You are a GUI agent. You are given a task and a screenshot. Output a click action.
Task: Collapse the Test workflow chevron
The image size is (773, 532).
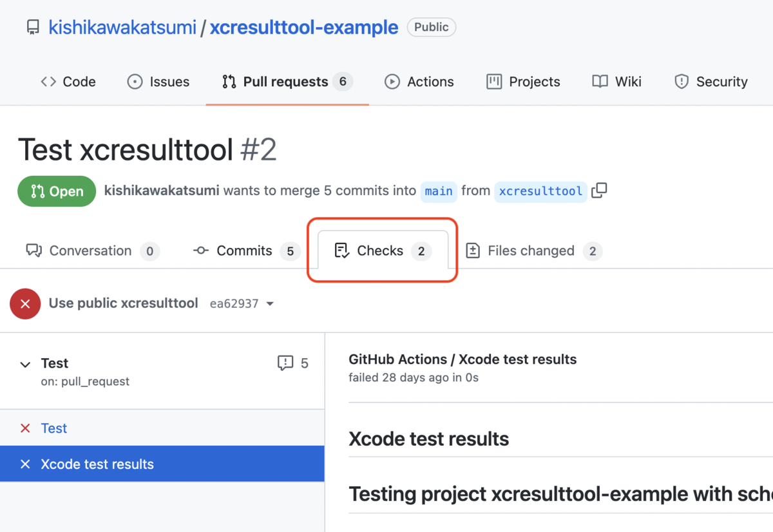pyautogui.click(x=25, y=365)
